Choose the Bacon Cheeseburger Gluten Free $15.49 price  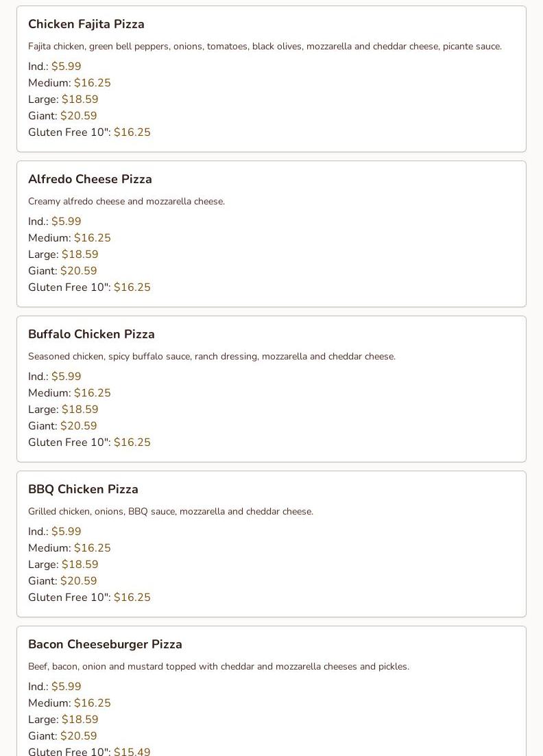pos(132,751)
